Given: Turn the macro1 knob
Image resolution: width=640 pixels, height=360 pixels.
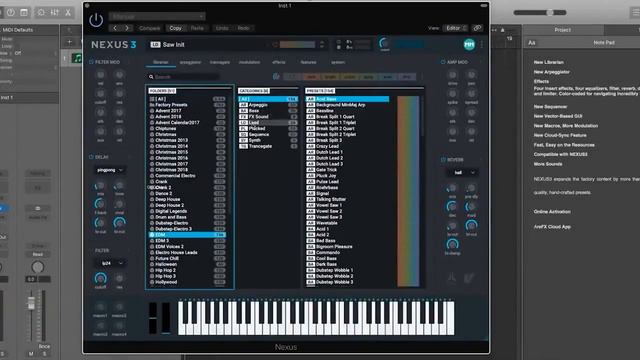Looking at the screenshot, I should click(x=100, y=307).
